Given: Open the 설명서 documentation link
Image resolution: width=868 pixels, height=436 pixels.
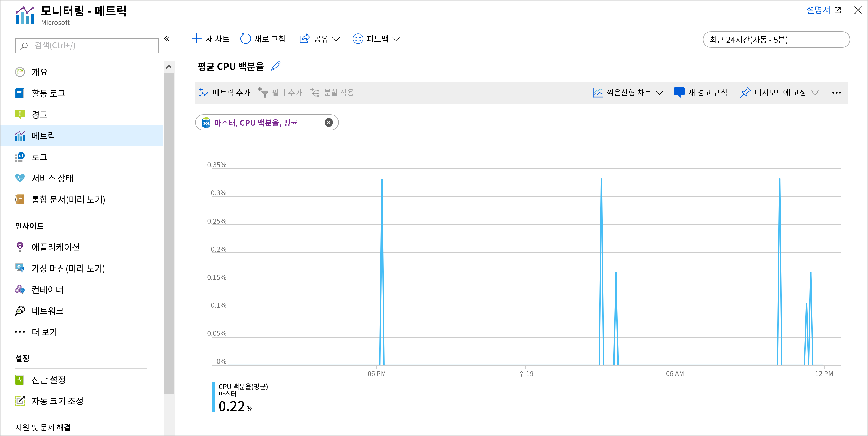Looking at the screenshot, I should 823,10.
